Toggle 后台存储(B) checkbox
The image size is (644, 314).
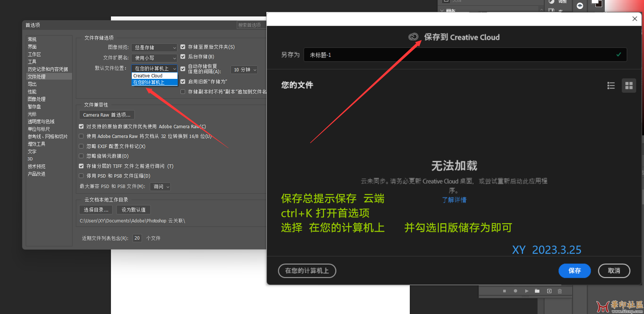pyautogui.click(x=183, y=56)
